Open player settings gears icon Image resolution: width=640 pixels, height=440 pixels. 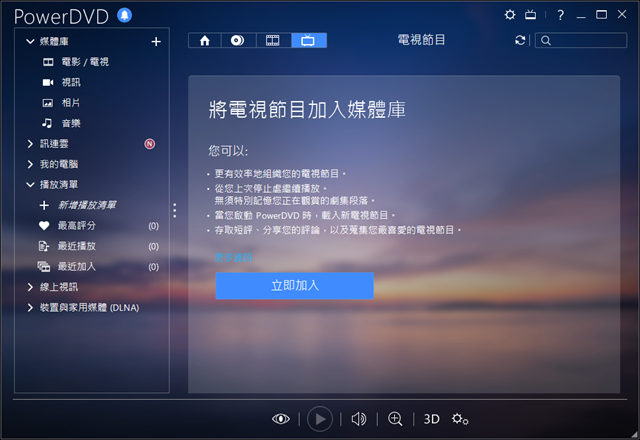460,419
